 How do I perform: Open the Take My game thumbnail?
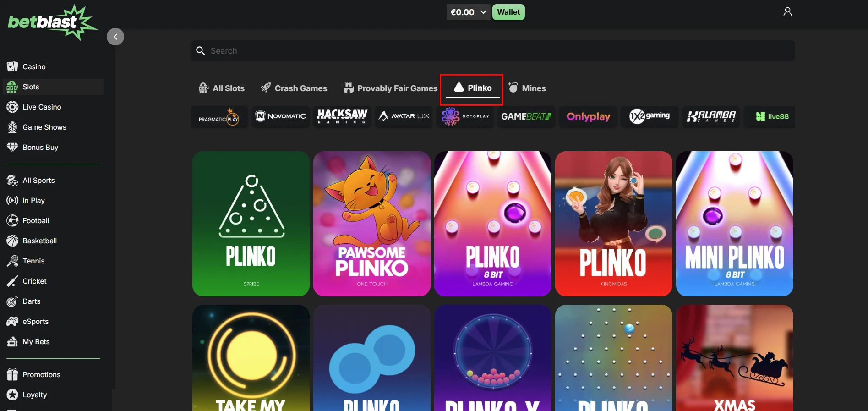pyautogui.click(x=251, y=358)
